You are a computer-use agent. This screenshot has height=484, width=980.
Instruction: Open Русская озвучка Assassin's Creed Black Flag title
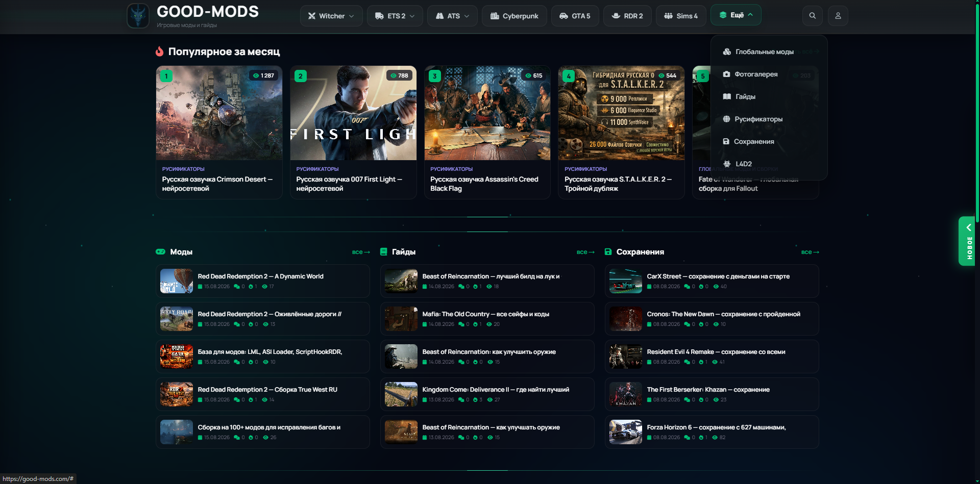pyautogui.click(x=484, y=184)
